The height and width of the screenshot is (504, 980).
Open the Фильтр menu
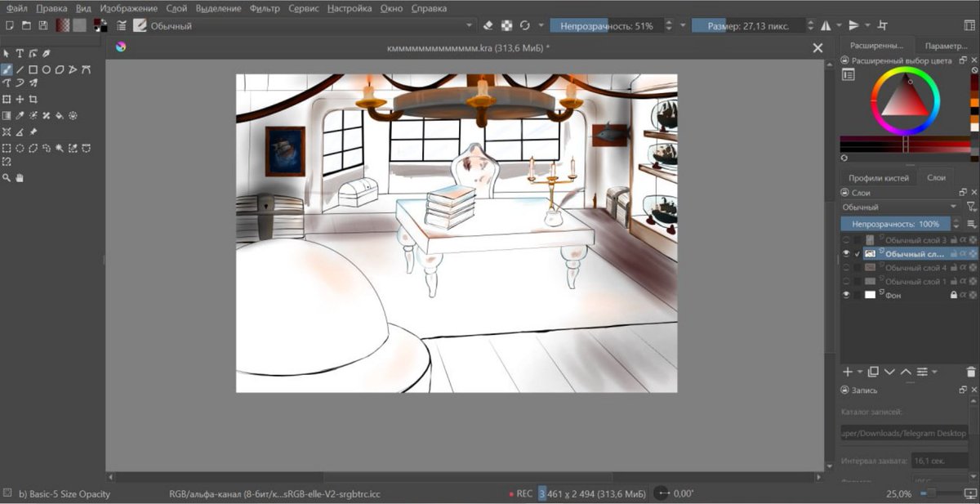point(265,8)
